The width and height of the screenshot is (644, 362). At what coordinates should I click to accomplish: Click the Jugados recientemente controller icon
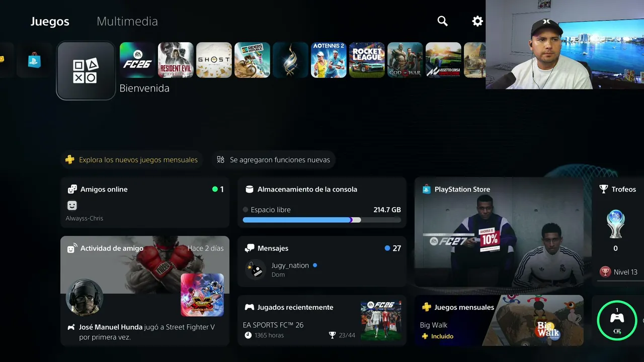[249, 307]
